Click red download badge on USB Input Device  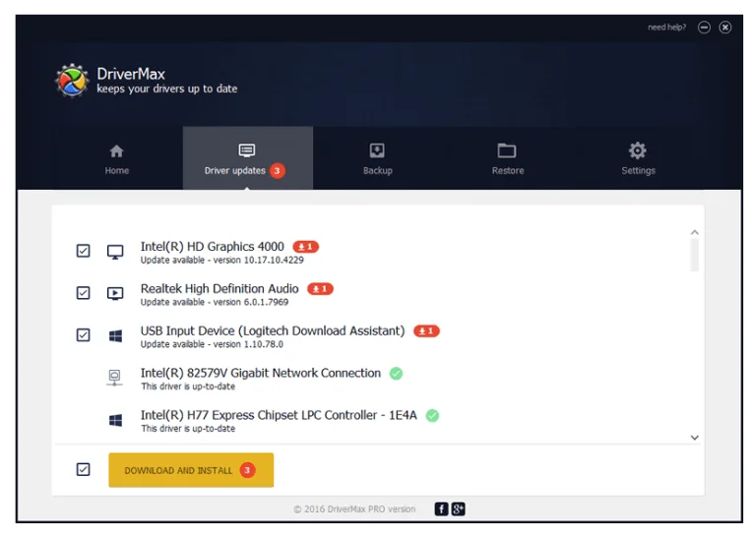426,330
